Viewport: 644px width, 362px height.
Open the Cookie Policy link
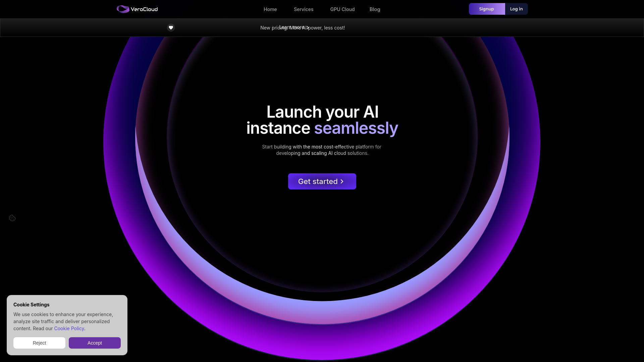(69, 328)
